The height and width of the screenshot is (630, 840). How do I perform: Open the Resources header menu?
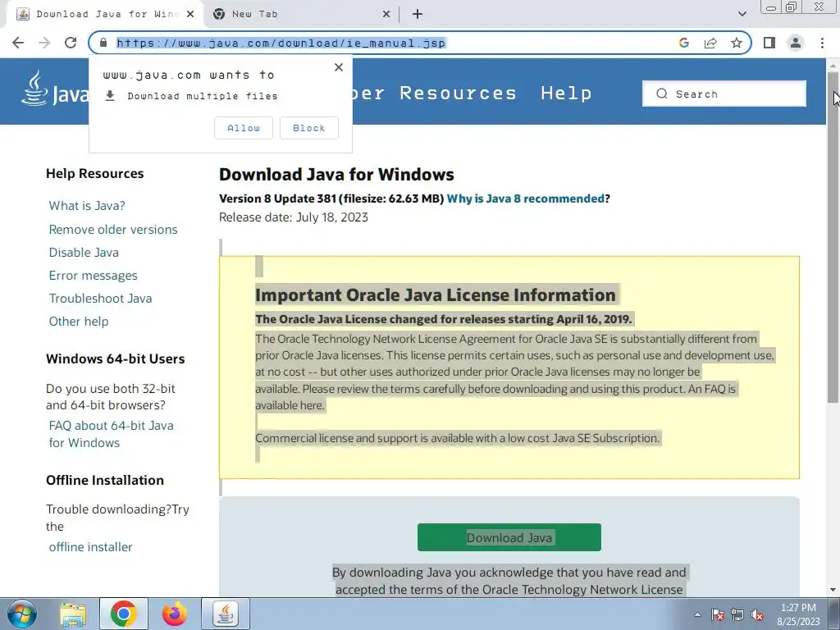click(x=458, y=94)
